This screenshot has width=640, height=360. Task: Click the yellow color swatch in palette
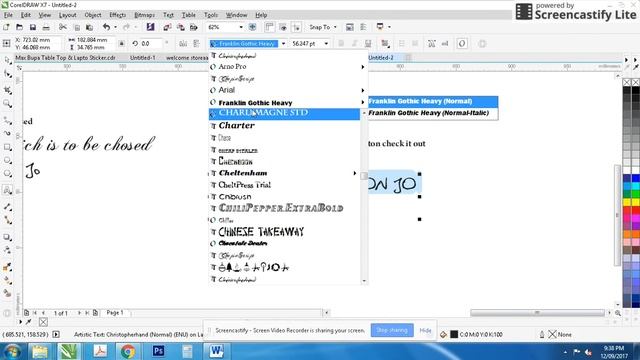point(627,202)
